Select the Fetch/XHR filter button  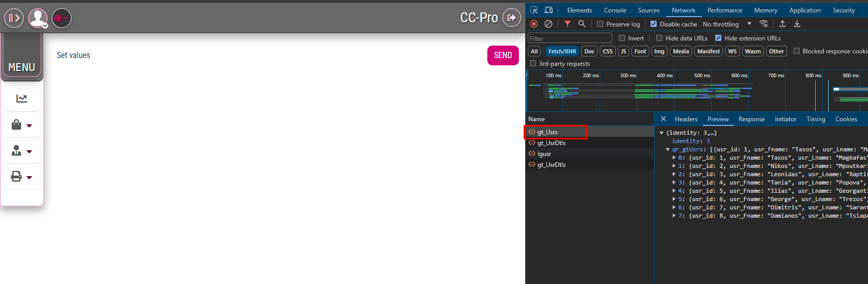tap(562, 51)
